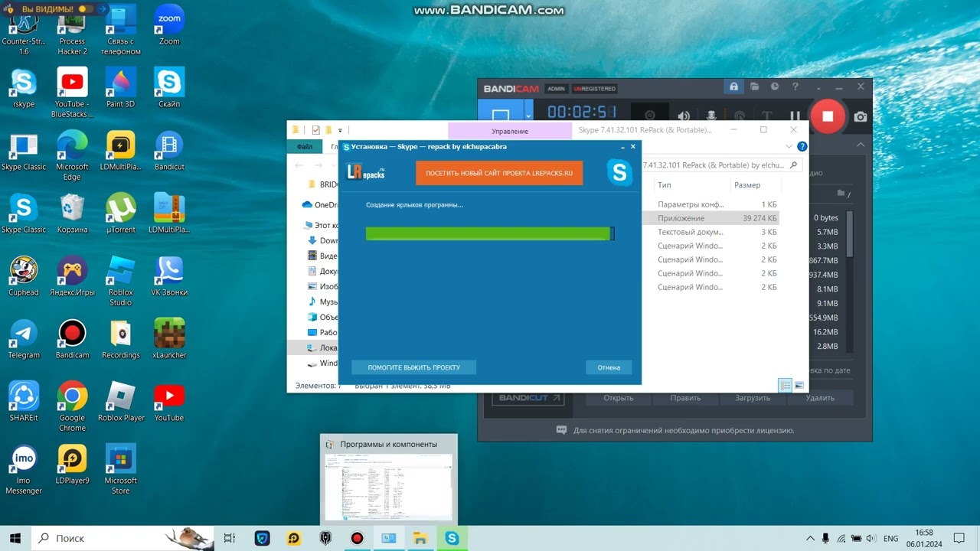Toggle Bandicam microphone icon
This screenshot has height=551, width=980.
pyautogui.click(x=711, y=116)
